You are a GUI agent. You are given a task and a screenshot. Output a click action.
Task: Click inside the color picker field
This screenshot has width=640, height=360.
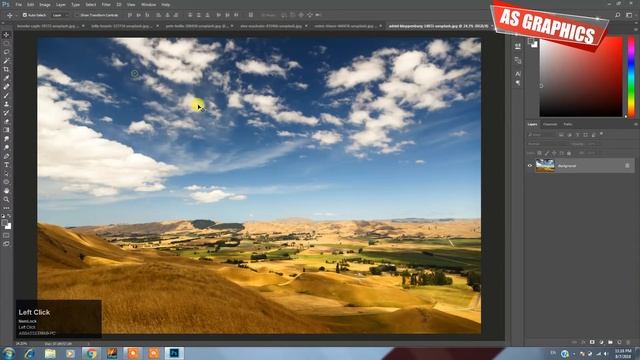coord(581,76)
